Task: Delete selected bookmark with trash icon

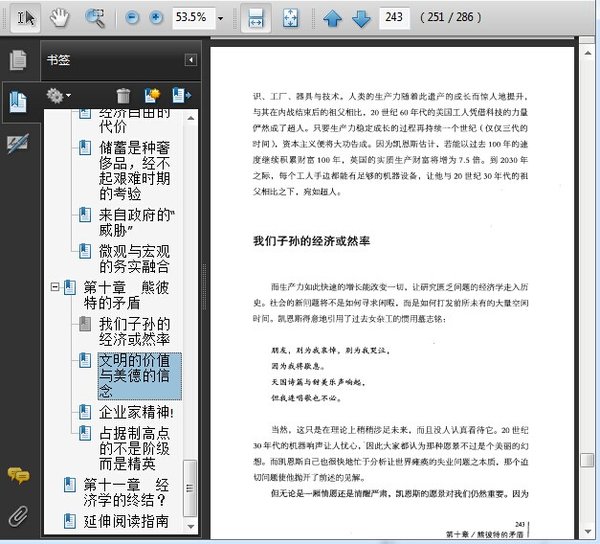Action: (123, 95)
